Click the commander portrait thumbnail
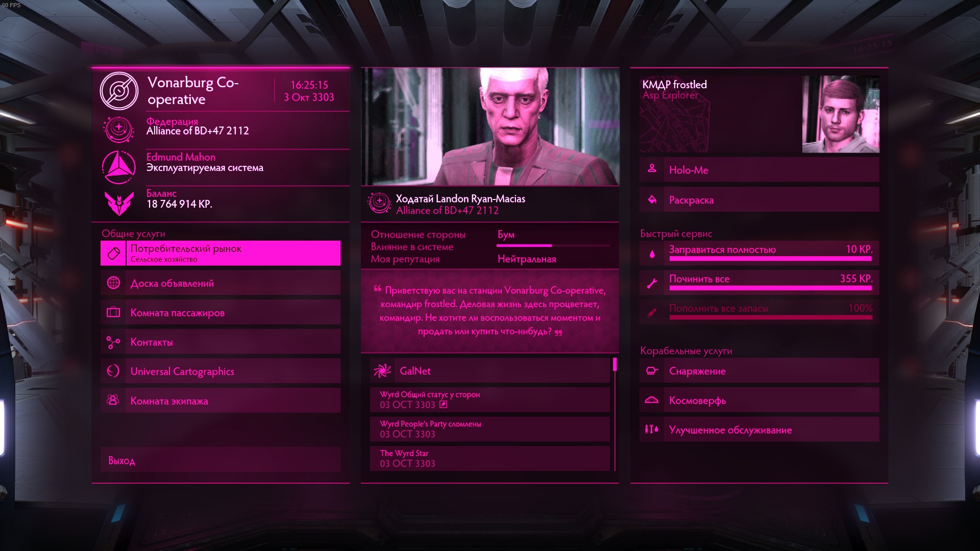Viewport: 980px width, 551px height. (841, 114)
